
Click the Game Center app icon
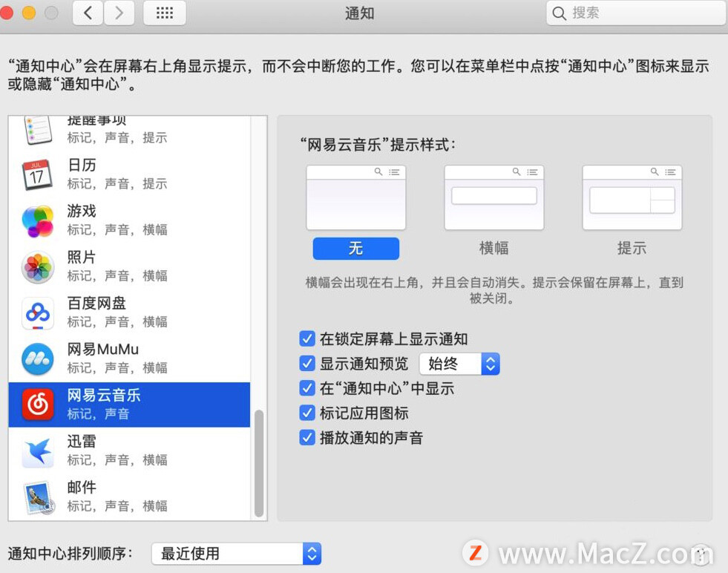(x=38, y=221)
